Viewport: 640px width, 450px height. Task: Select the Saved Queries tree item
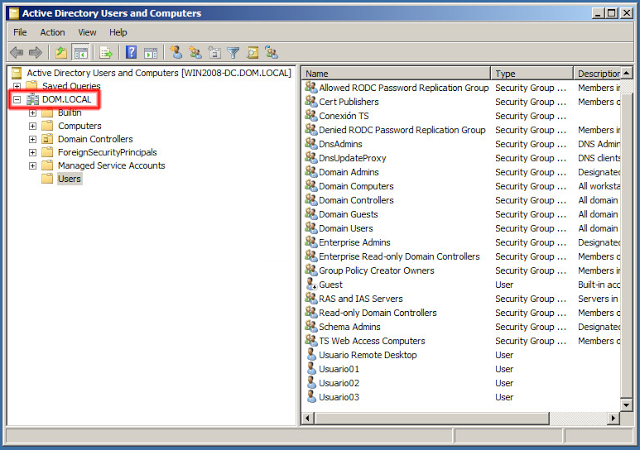[x=71, y=86]
